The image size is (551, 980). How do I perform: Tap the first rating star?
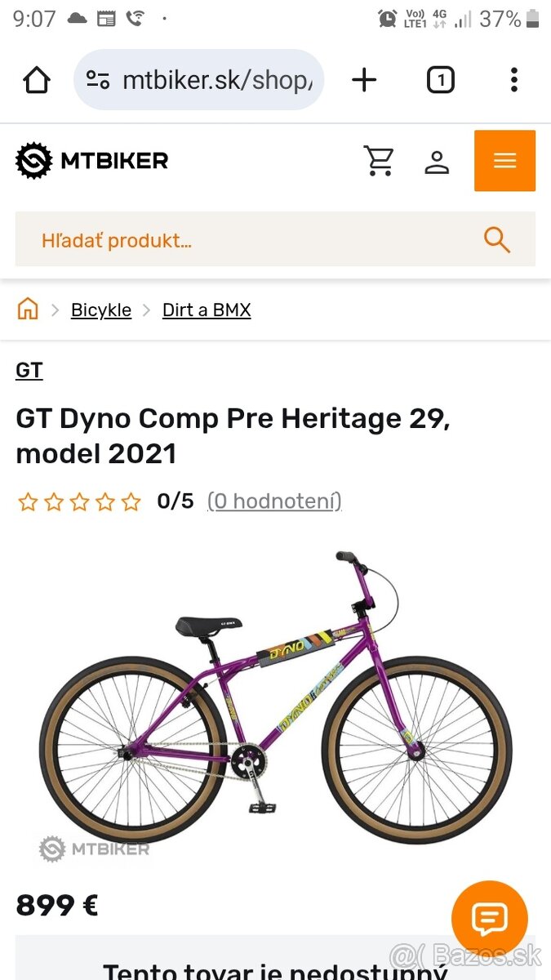[27, 501]
